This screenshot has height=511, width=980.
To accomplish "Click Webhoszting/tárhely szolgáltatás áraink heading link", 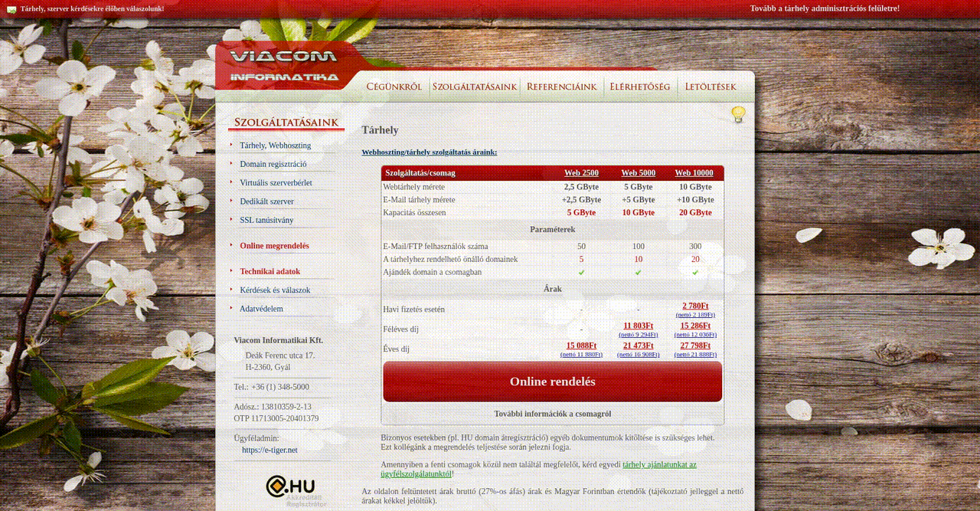I will 430,152.
